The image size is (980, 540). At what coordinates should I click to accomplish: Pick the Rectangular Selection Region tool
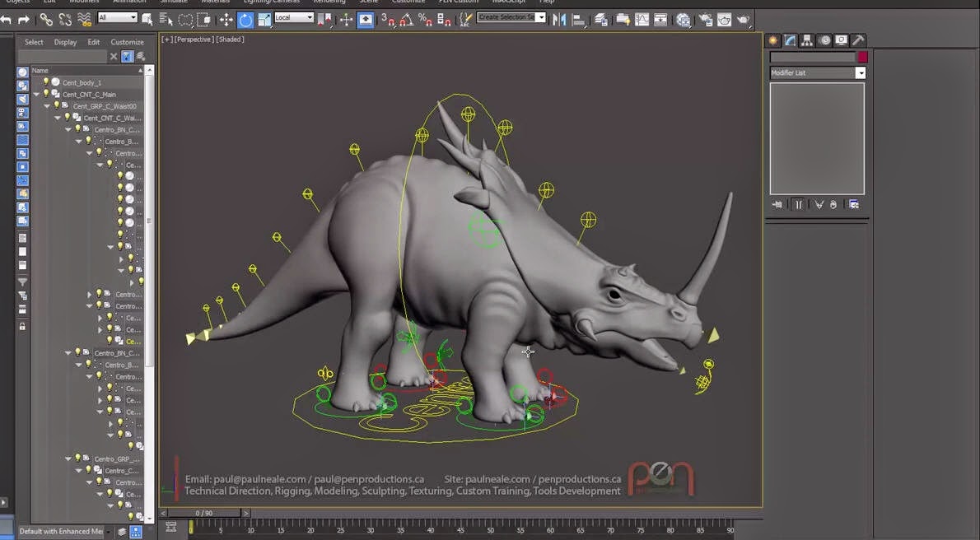click(x=185, y=20)
